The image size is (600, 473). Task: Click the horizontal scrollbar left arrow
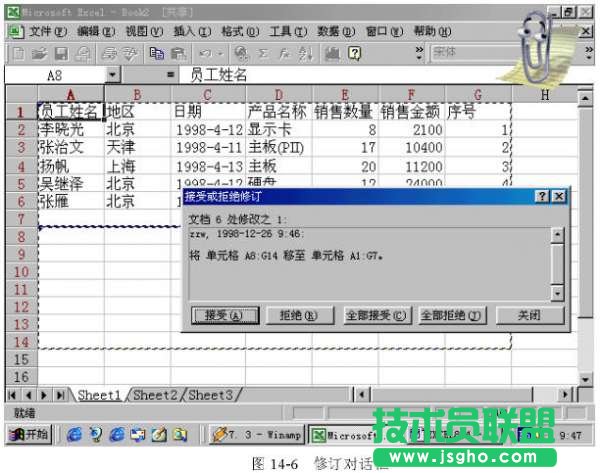tap(362, 394)
